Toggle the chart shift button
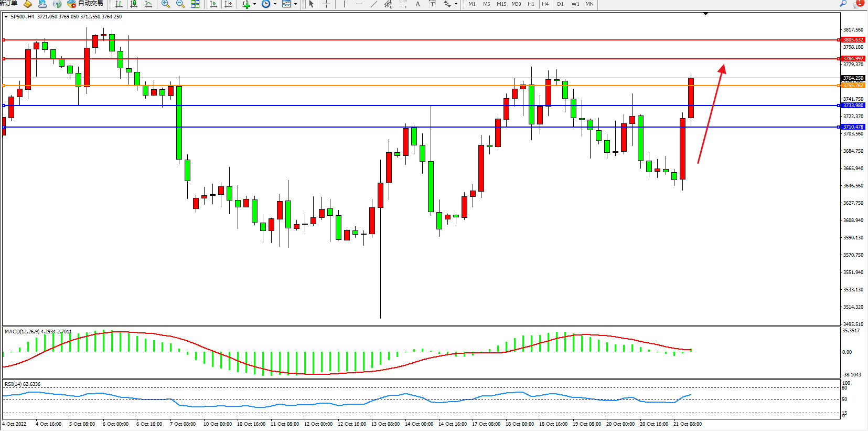 click(x=228, y=4)
